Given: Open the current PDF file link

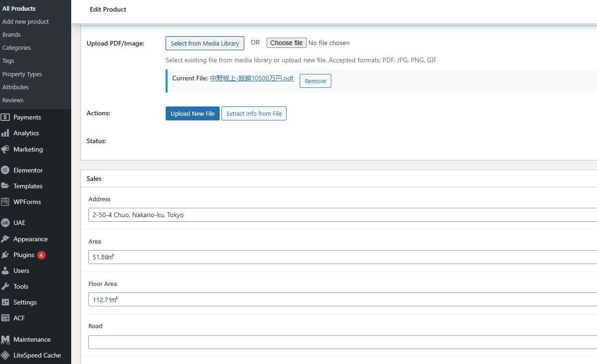Looking at the screenshot, I should [x=252, y=78].
